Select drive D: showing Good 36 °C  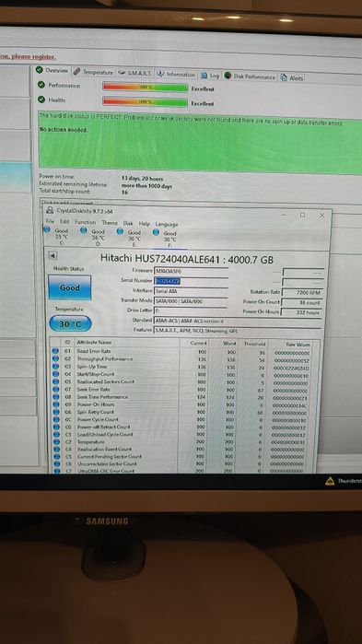95,237
